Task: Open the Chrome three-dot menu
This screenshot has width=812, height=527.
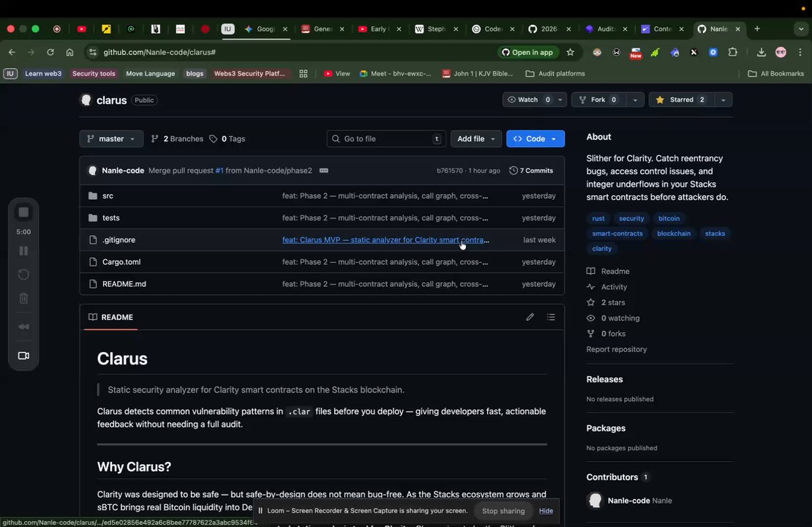Action: (x=800, y=53)
